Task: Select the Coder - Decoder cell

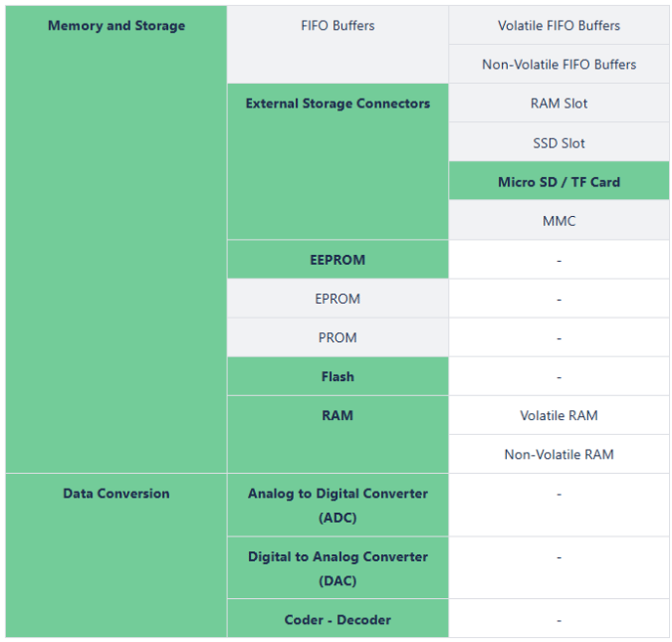Action: tap(337, 620)
